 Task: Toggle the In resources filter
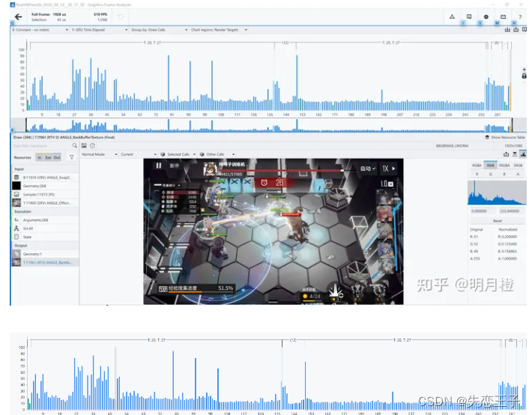click(40, 157)
